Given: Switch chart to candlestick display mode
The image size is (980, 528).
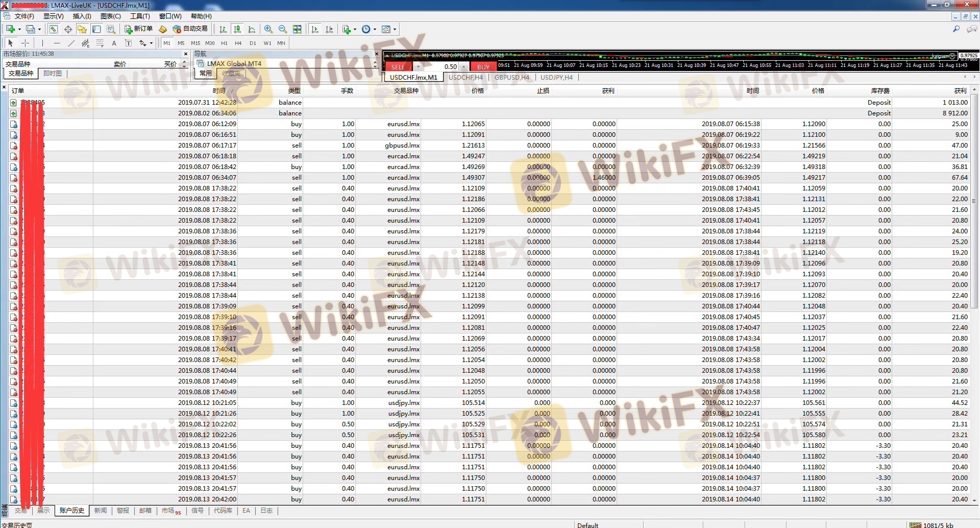Looking at the screenshot, I should point(237,29).
